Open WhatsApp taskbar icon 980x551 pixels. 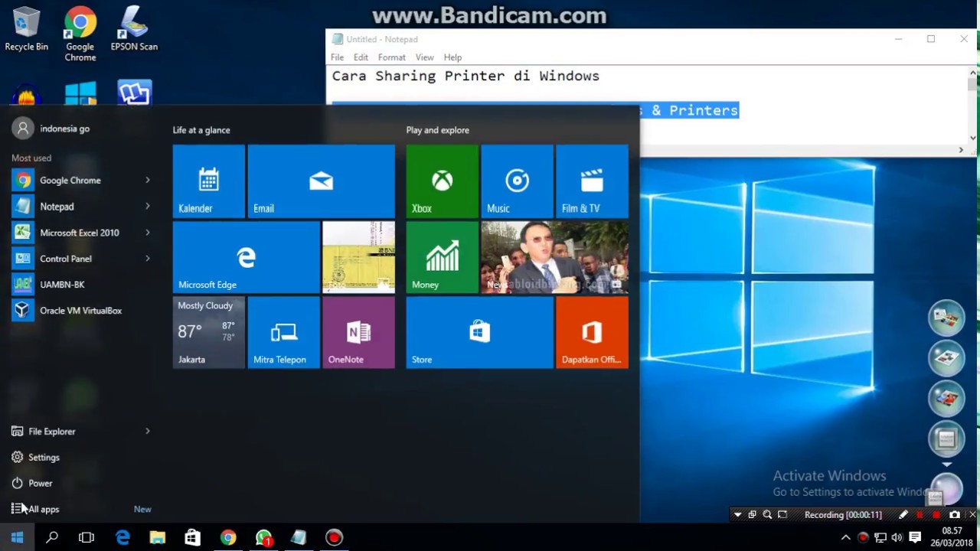(x=264, y=538)
